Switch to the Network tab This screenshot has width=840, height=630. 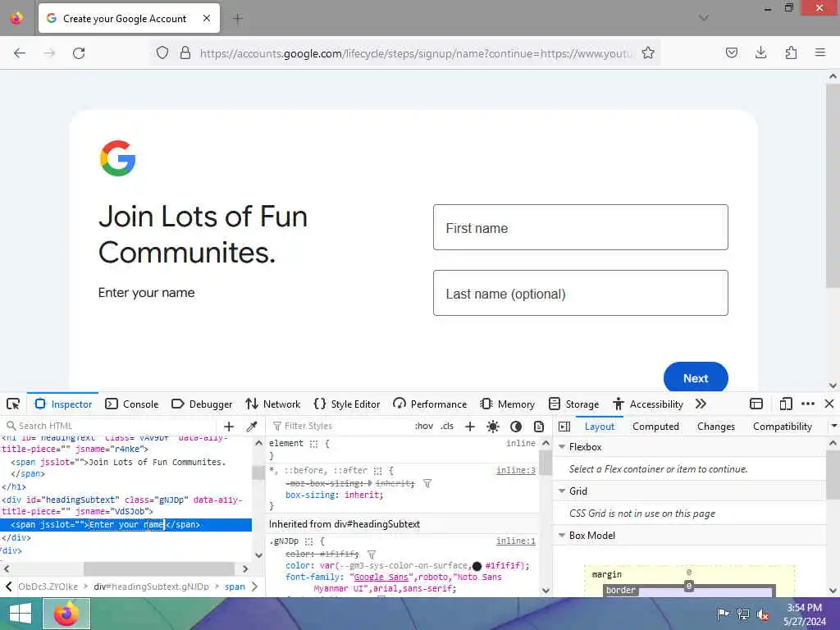pos(273,404)
